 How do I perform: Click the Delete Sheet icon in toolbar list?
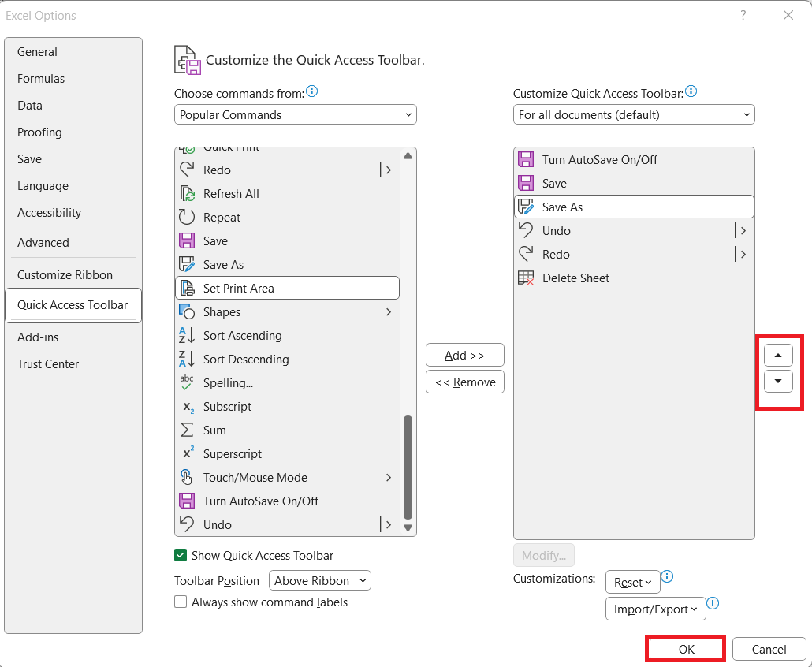[526, 278]
